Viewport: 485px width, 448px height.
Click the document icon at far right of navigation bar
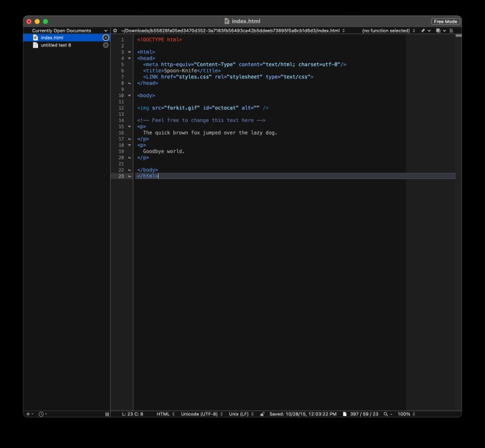click(452, 31)
